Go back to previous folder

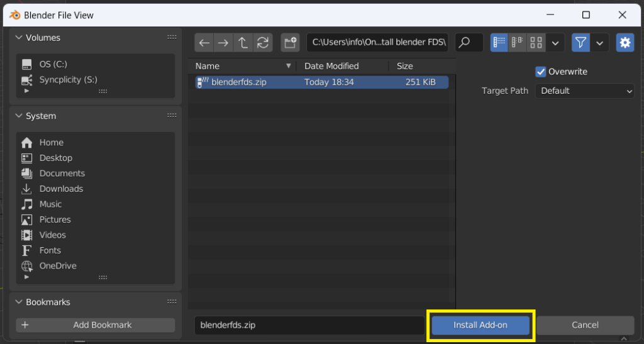(x=204, y=43)
